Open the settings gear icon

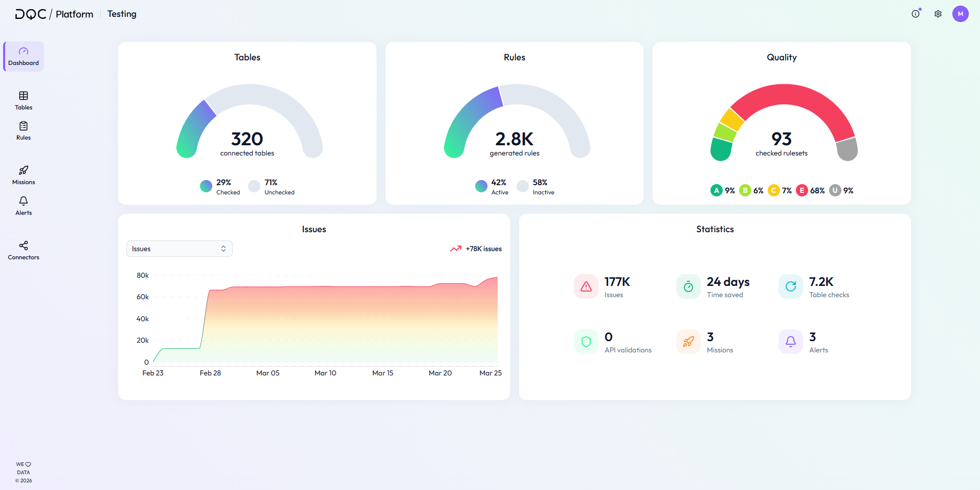pyautogui.click(x=938, y=14)
